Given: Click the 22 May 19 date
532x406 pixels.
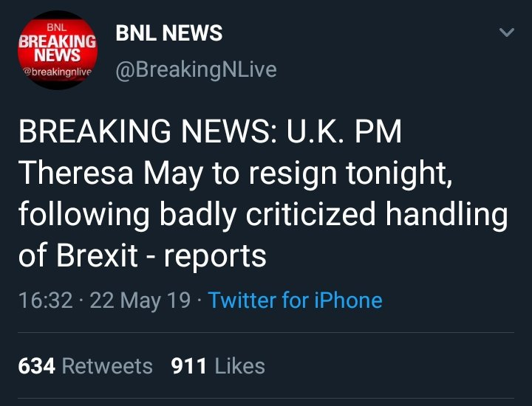Looking at the screenshot, I should click(x=140, y=300).
